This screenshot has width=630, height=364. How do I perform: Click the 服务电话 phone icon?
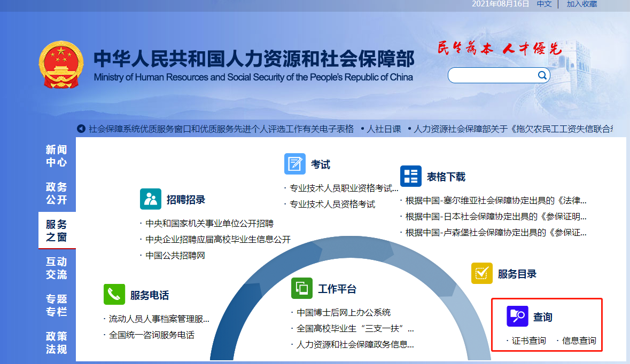[114, 295]
